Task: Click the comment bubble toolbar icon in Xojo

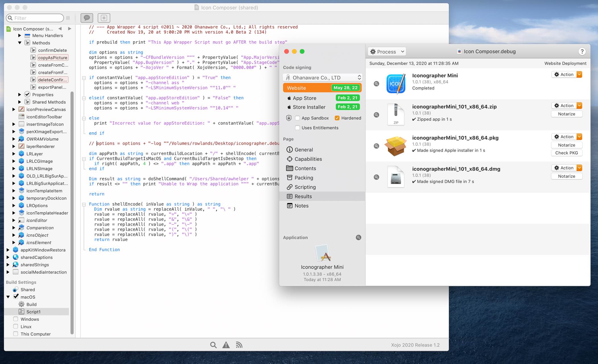Action: 87,18
